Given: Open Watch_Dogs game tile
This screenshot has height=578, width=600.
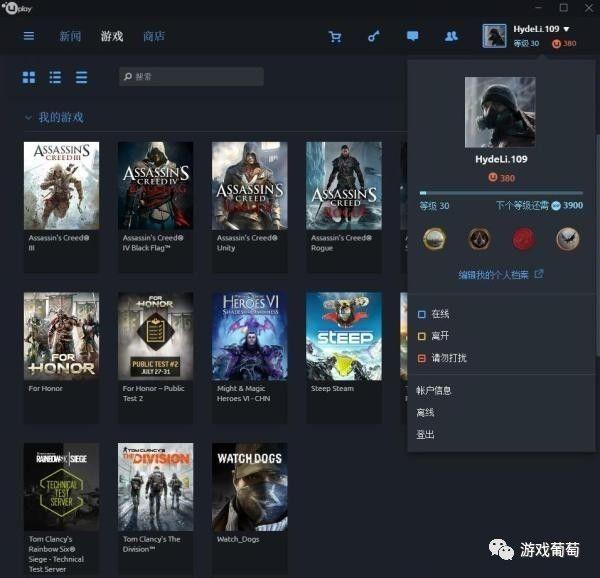Looking at the screenshot, I should [x=249, y=508].
